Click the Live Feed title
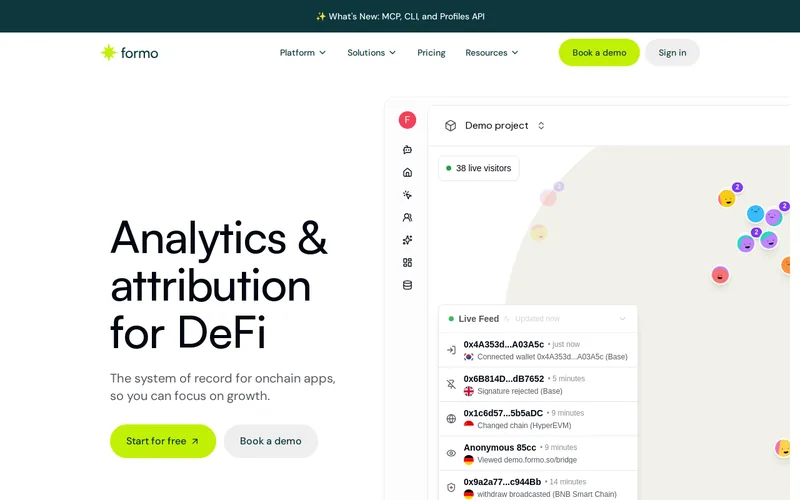The height and width of the screenshot is (500, 800). tap(479, 319)
